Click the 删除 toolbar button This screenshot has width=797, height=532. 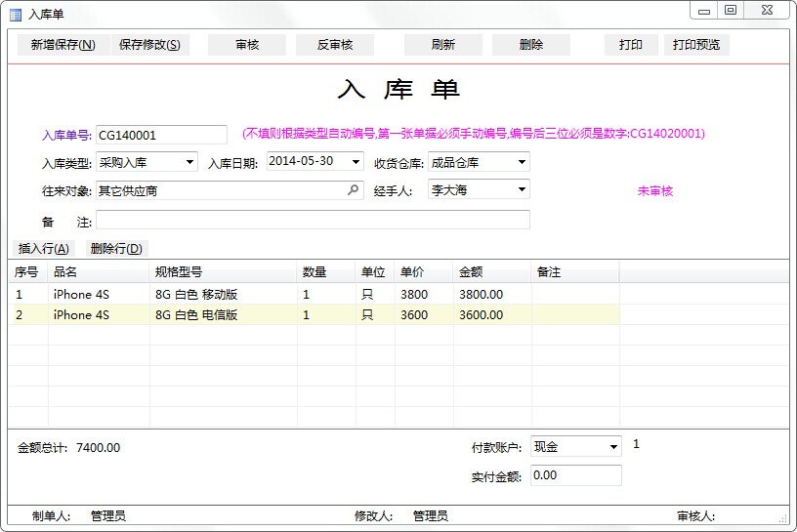coord(531,45)
